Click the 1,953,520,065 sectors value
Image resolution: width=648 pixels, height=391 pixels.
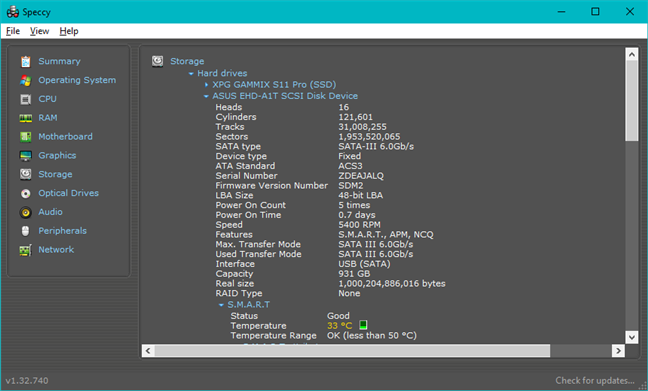tap(369, 136)
